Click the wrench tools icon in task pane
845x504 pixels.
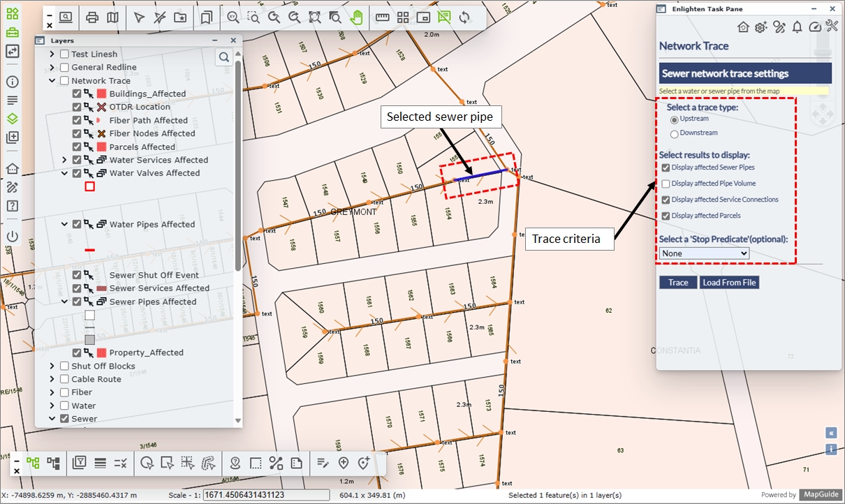coord(831,27)
